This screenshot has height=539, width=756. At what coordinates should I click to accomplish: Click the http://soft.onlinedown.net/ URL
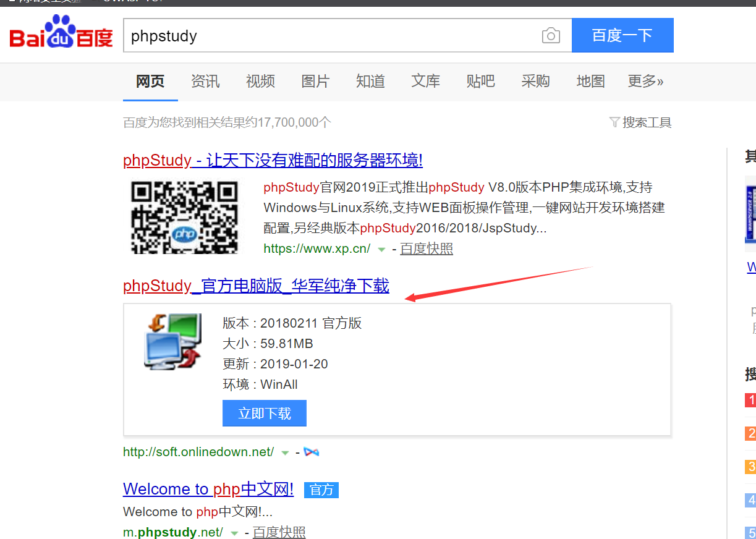tap(198, 452)
